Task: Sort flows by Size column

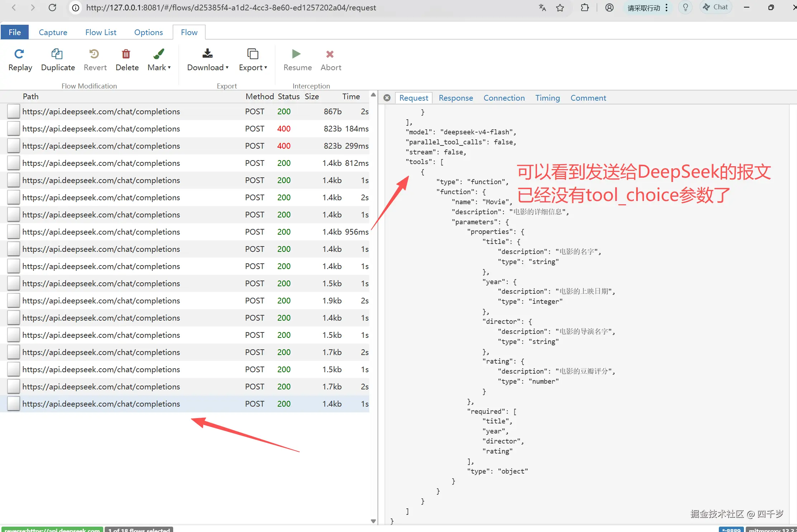Action: (312, 96)
